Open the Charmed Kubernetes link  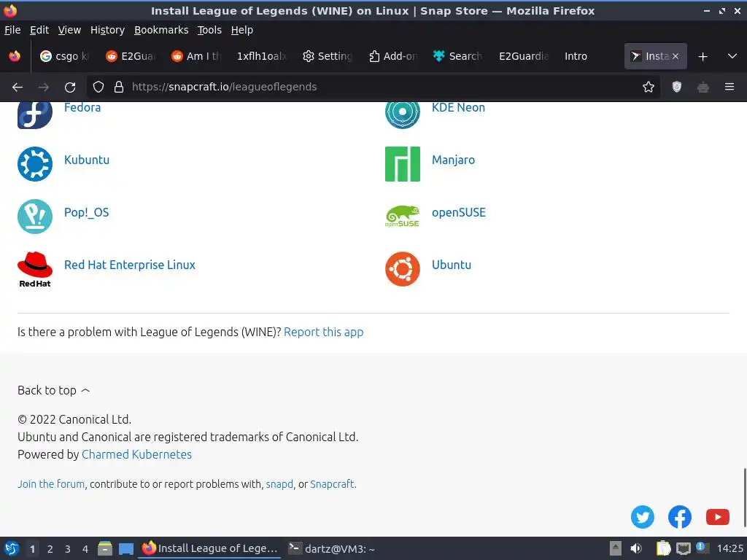pyautogui.click(x=136, y=454)
